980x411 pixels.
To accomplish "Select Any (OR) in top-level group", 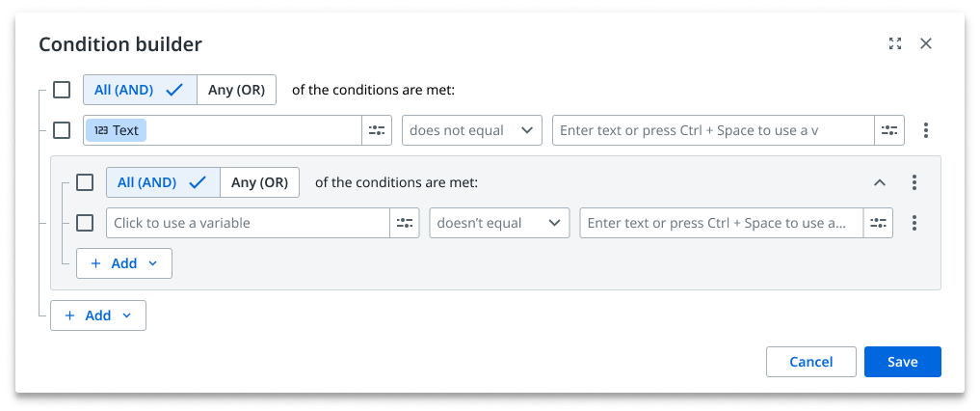I will (236, 90).
